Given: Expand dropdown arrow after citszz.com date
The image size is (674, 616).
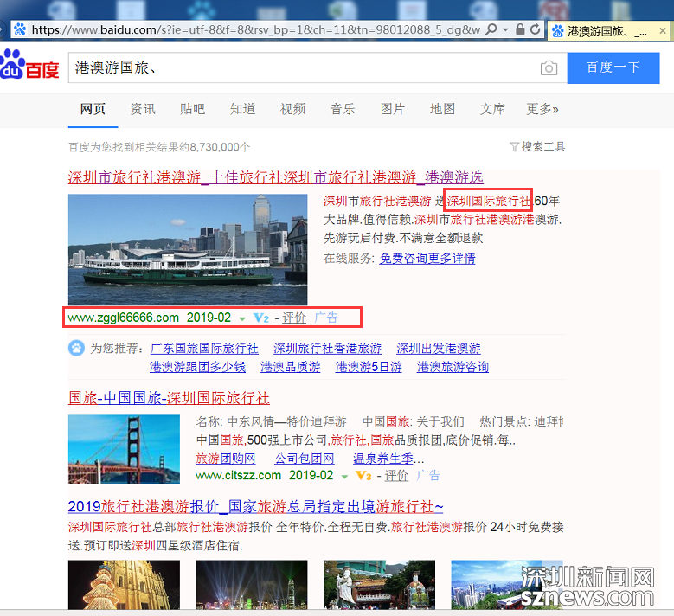Looking at the screenshot, I should pos(344,476).
